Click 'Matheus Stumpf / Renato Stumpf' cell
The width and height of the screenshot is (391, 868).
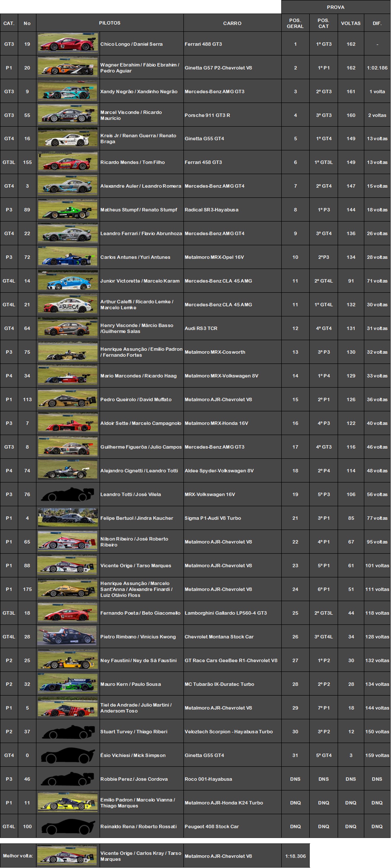point(142,210)
